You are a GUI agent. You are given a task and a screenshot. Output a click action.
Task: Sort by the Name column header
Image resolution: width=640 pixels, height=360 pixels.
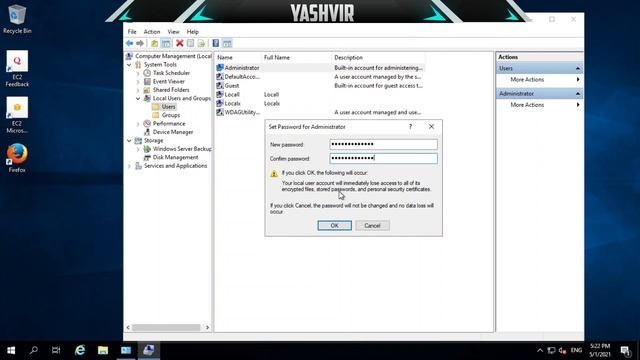pos(238,58)
